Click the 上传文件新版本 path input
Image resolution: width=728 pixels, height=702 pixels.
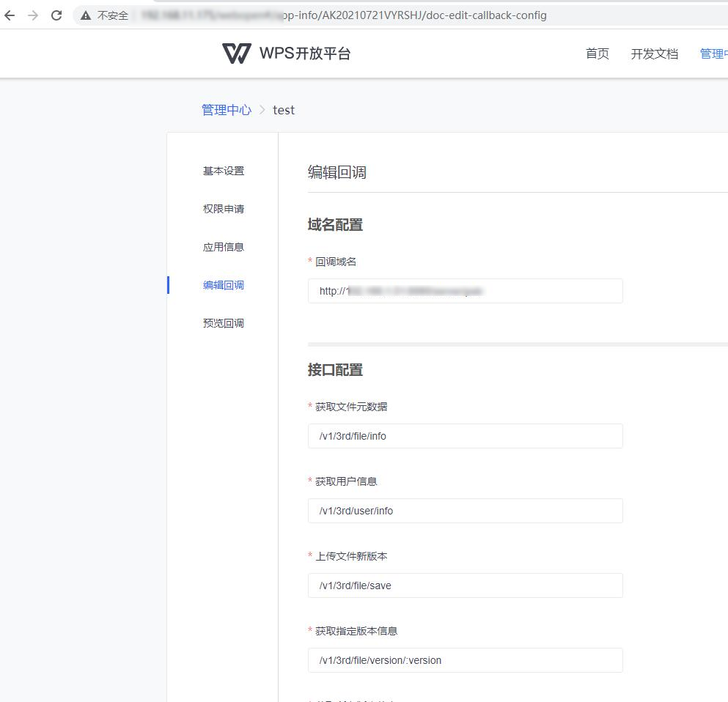pos(466,585)
